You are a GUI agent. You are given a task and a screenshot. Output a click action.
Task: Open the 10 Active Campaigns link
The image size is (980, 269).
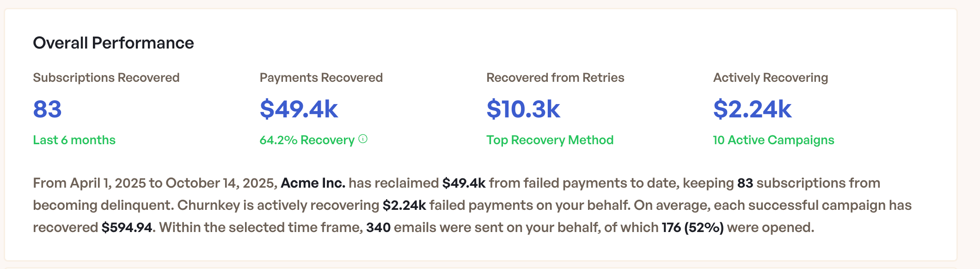[x=773, y=140]
